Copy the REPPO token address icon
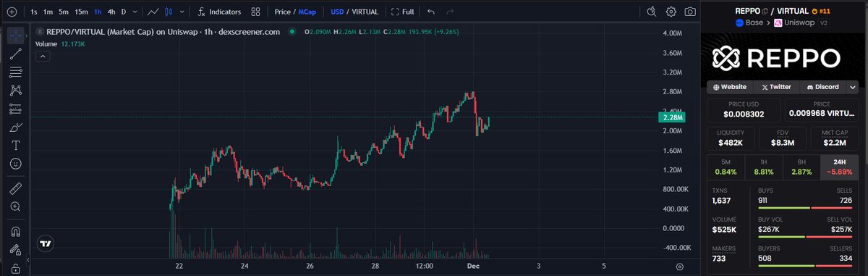868x276 pixels. (x=765, y=12)
